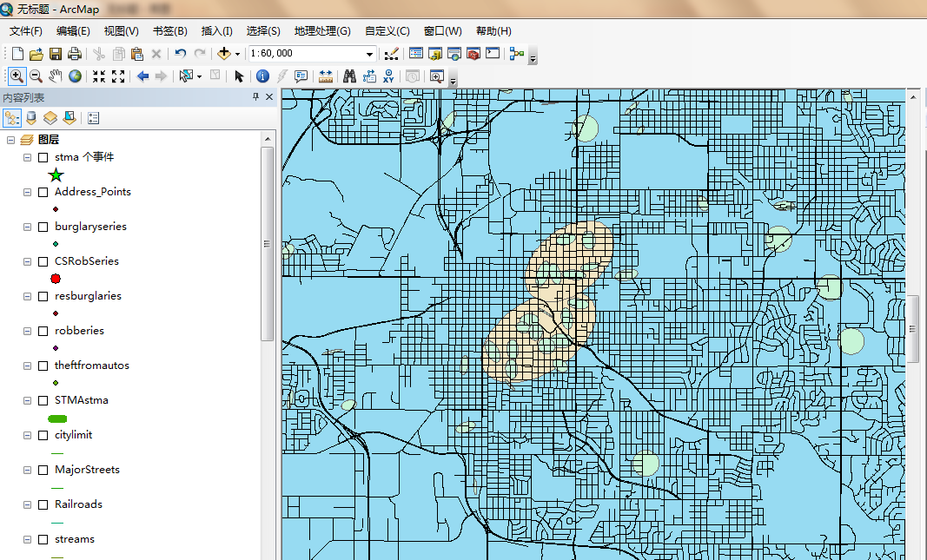This screenshot has width=927, height=560.
Task: Open the map scale dropdown
Action: coord(369,54)
